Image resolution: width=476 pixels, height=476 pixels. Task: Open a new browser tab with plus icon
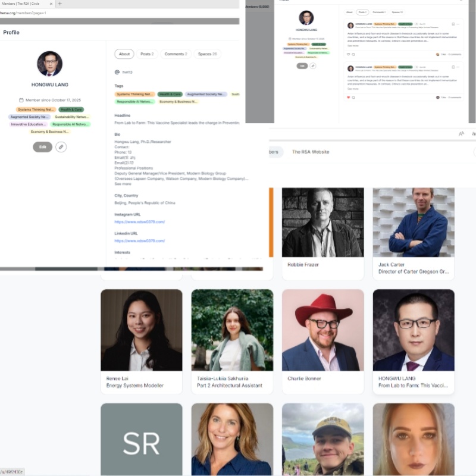click(x=59, y=4)
